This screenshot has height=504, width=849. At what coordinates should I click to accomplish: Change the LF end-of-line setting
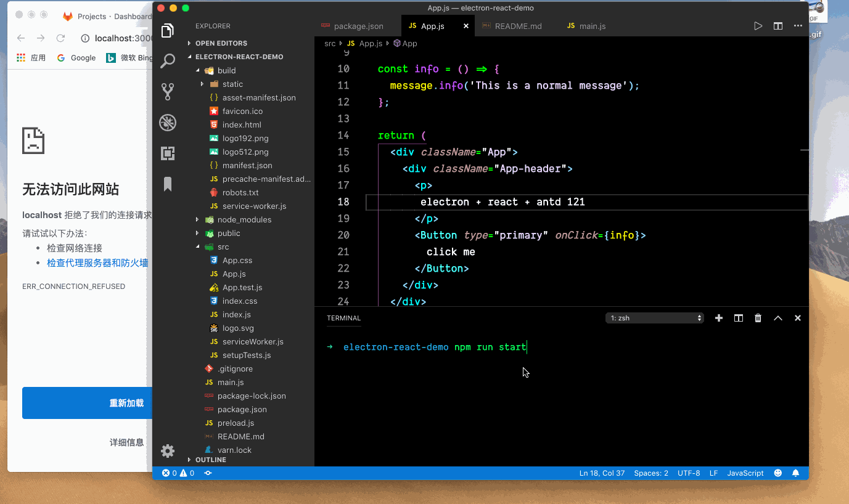point(713,473)
